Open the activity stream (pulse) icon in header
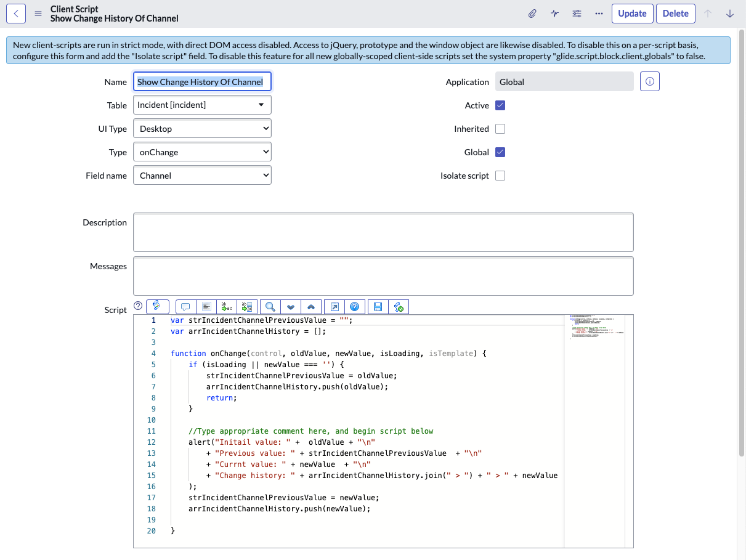Screen dimensions: 746x560 554,13
